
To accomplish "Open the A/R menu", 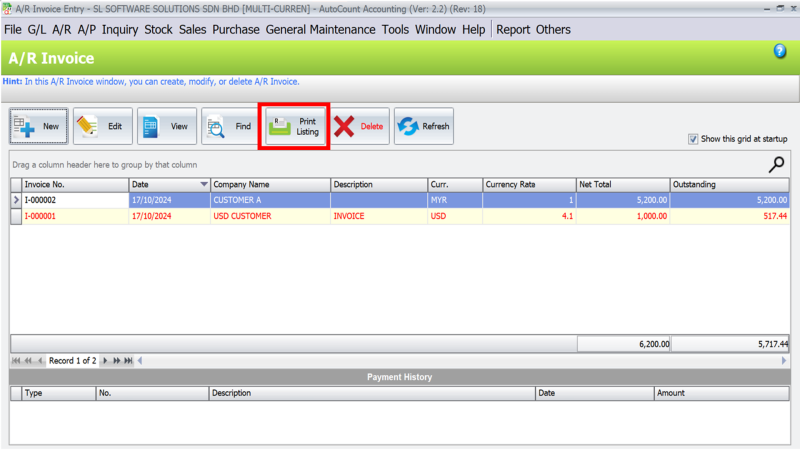I will point(62,30).
